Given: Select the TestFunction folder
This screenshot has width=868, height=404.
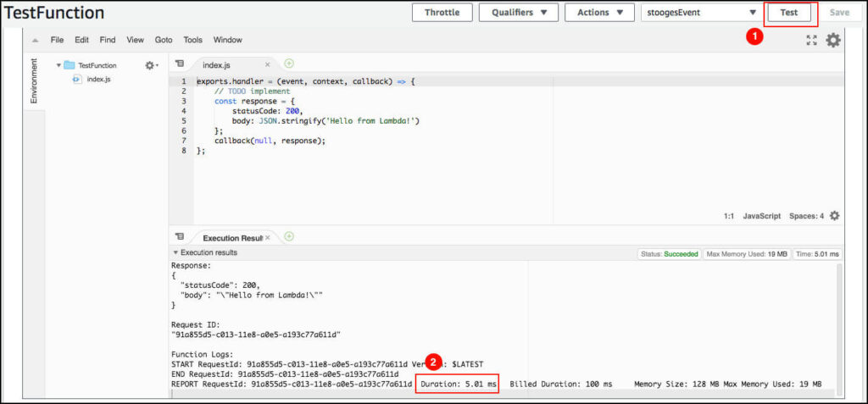Looking at the screenshot, I should tap(97, 65).
